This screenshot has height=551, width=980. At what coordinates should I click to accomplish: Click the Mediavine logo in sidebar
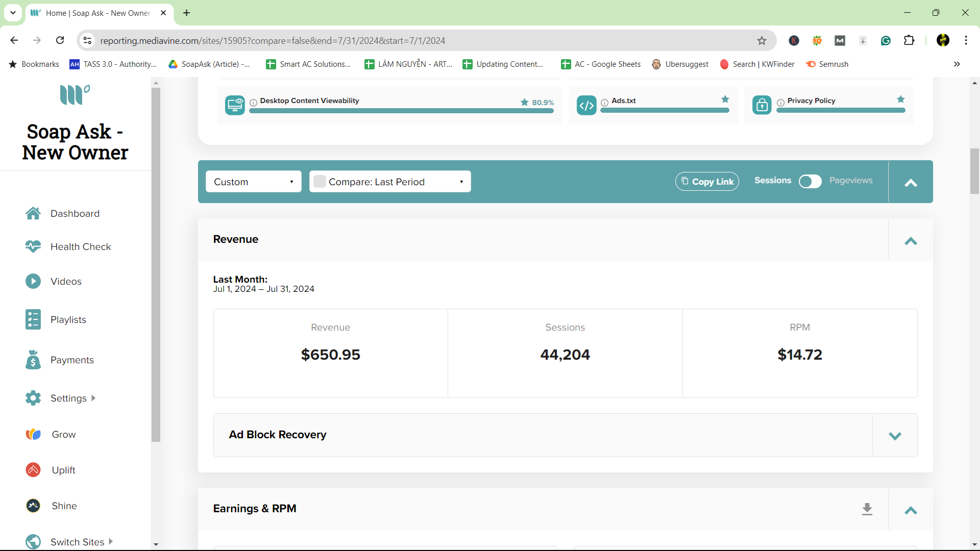point(75,95)
